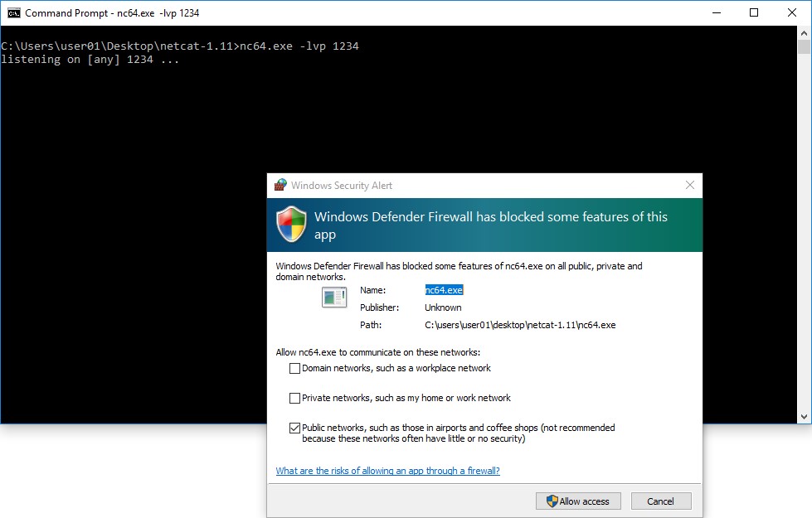Image resolution: width=812 pixels, height=518 pixels.
Task: Check the Private networks option
Action: (x=294, y=399)
